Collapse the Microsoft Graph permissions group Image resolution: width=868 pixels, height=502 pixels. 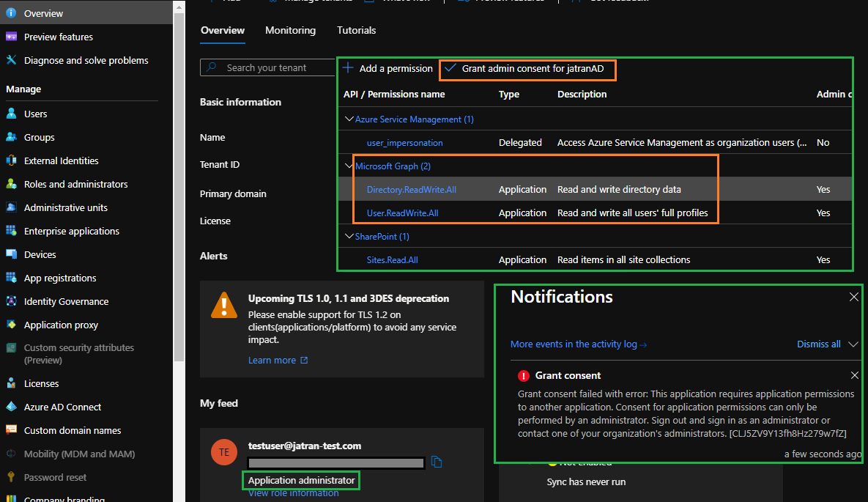coord(349,166)
